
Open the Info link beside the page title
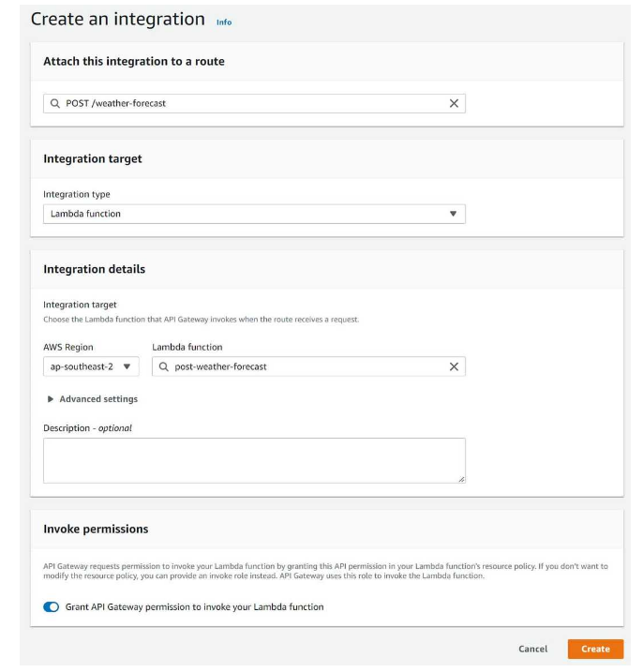224,22
